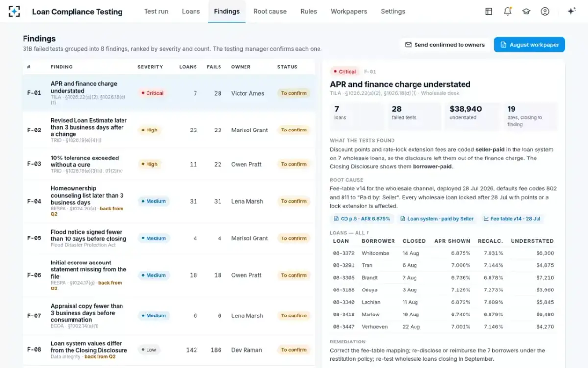Screen dimensions: 588x368
Task: Click the UNDERSTATED column header
Action: tap(532, 241)
